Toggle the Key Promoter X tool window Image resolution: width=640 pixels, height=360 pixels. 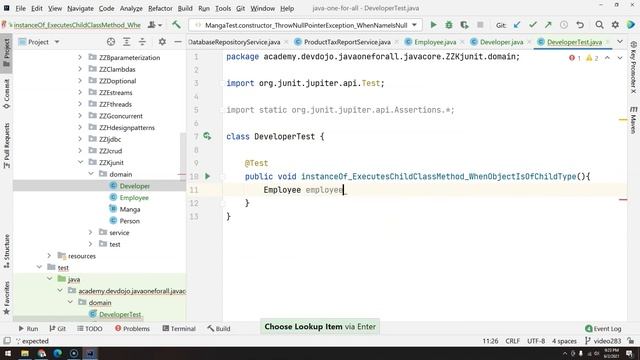(x=633, y=67)
